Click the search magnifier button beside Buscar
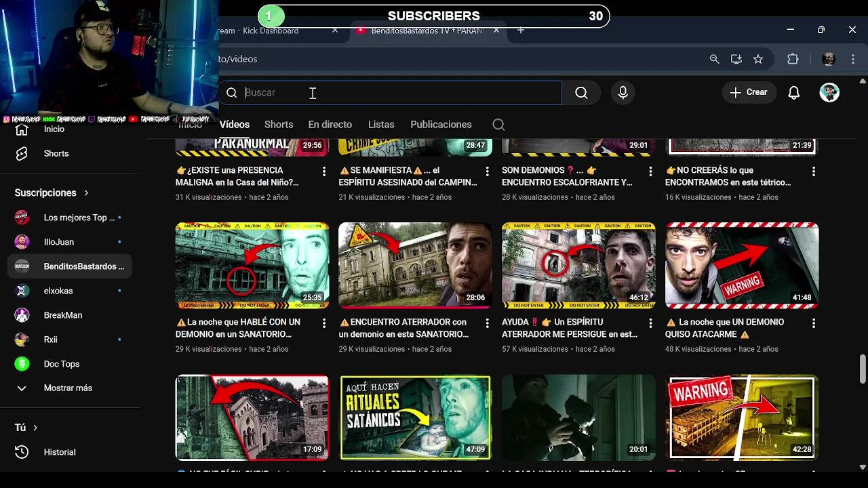This screenshot has width=868, height=488. pos(581,93)
